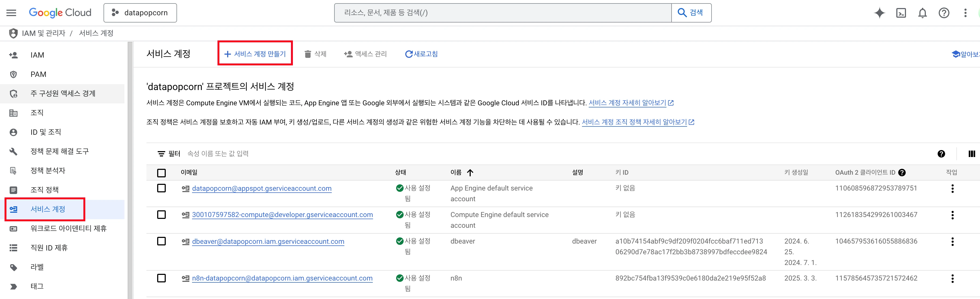The width and height of the screenshot is (980, 299).
Task: Open Gemini AI sparkle icon
Action: [879, 13]
